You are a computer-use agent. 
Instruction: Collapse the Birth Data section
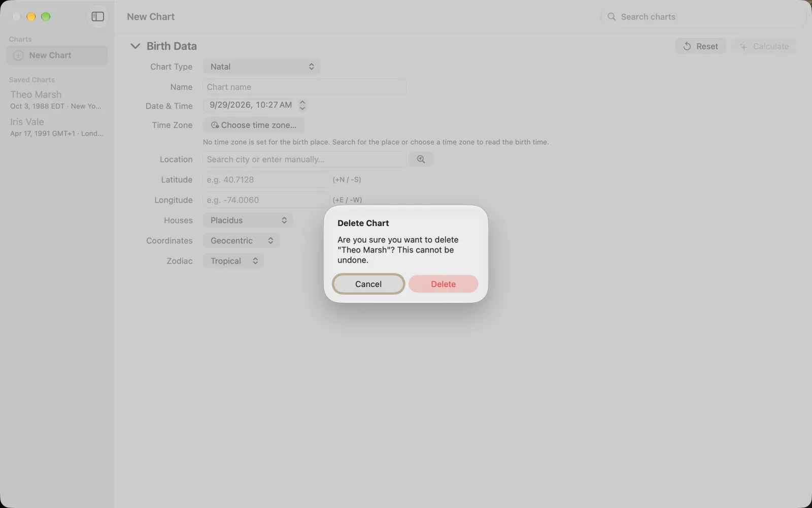135,46
